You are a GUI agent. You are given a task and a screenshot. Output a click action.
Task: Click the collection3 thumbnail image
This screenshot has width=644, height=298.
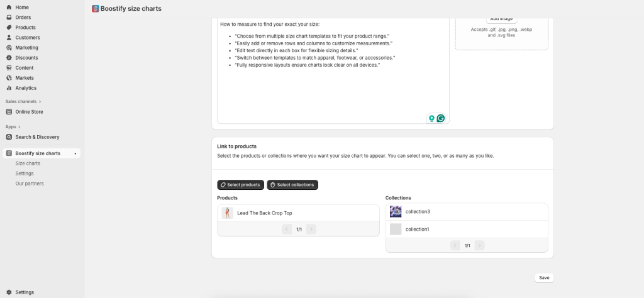coord(396,212)
